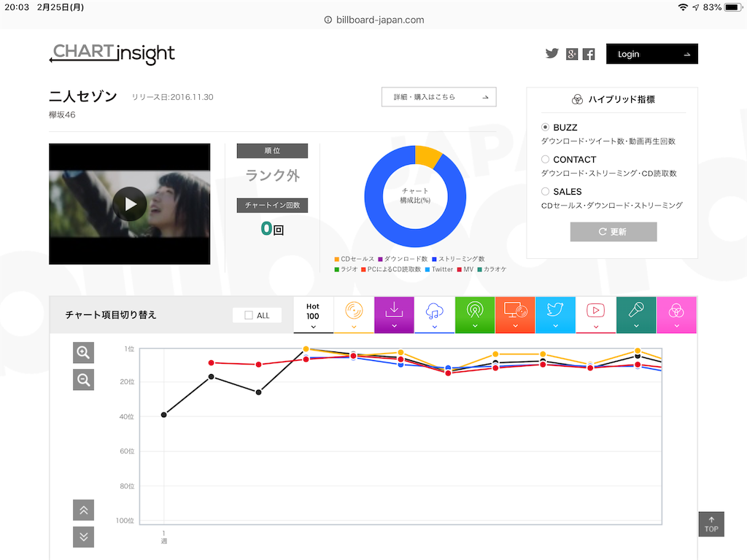Click the double-up arrow chart button
The image size is (747, 560).
(83, 510)
